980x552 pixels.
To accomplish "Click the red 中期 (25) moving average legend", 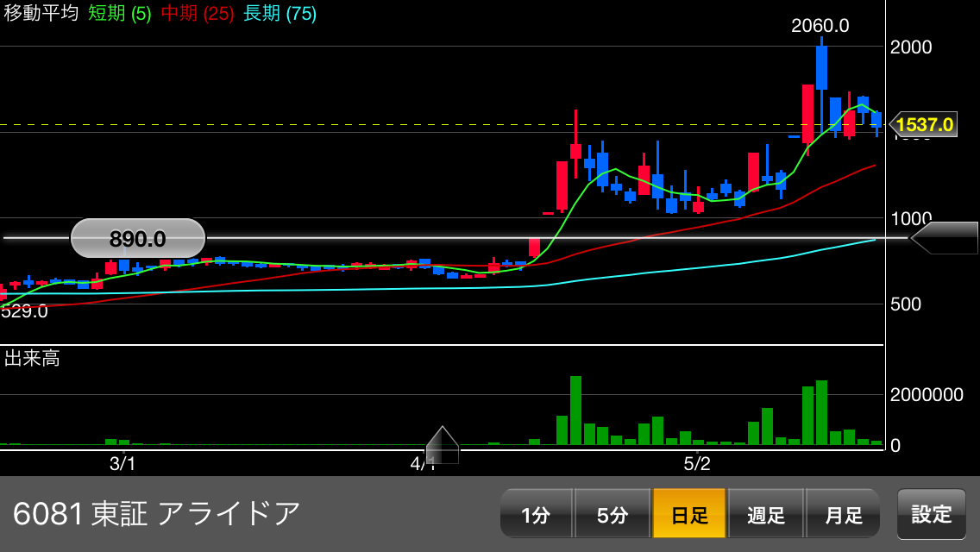I will (x=198, y=14).
